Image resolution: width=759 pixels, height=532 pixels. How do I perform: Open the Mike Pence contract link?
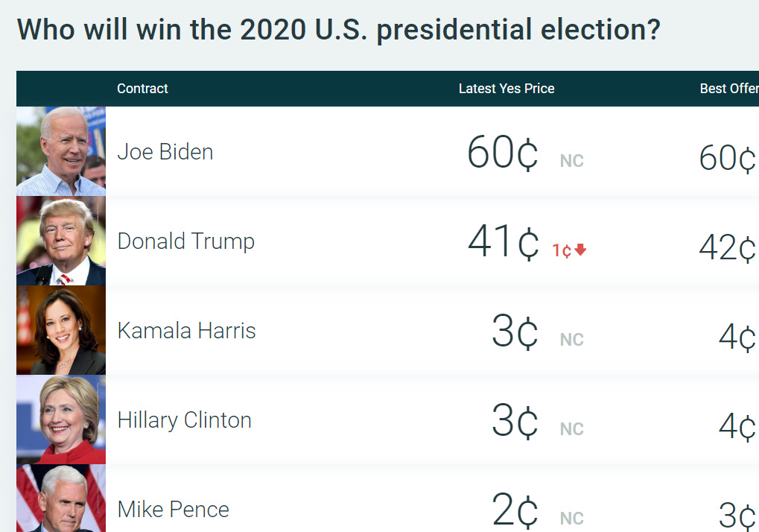click(172, 509)
